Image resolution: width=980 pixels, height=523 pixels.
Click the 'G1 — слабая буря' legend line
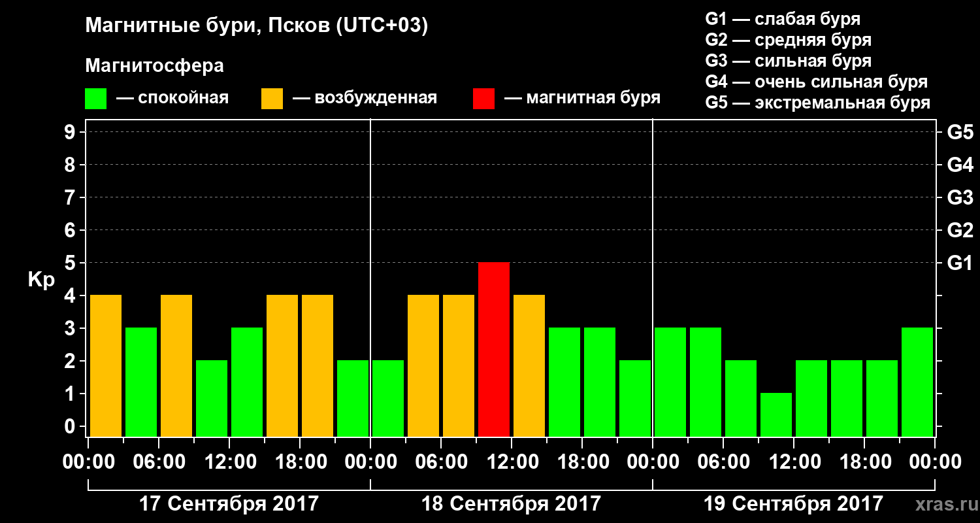pos(783,19)
